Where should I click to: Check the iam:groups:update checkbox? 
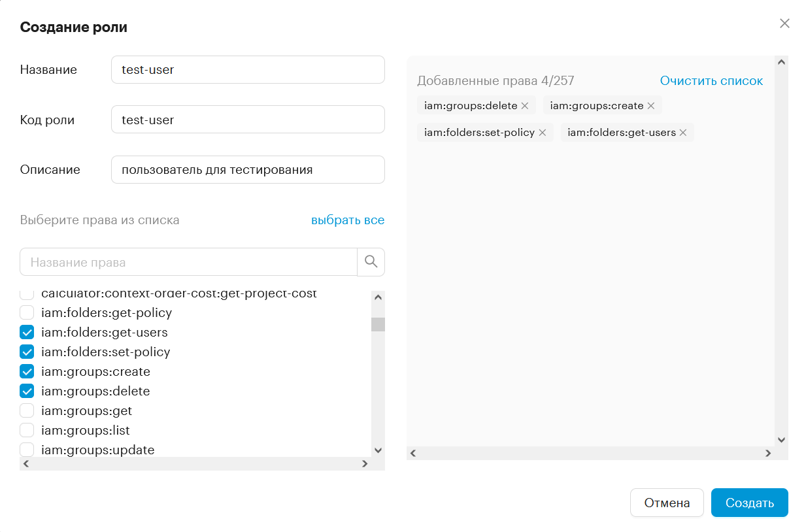click(27, 450)
